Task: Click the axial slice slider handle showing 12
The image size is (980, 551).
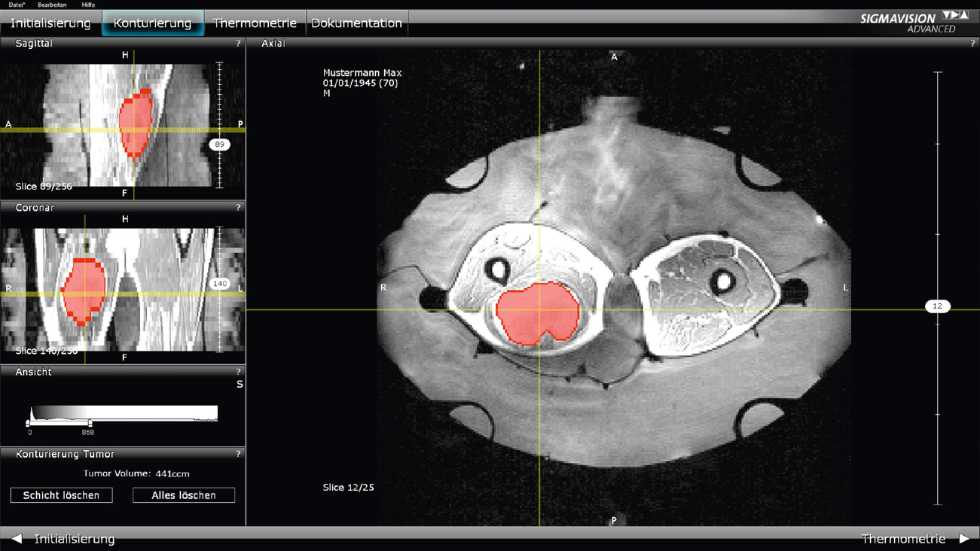Action: click(x=937, y=306)
